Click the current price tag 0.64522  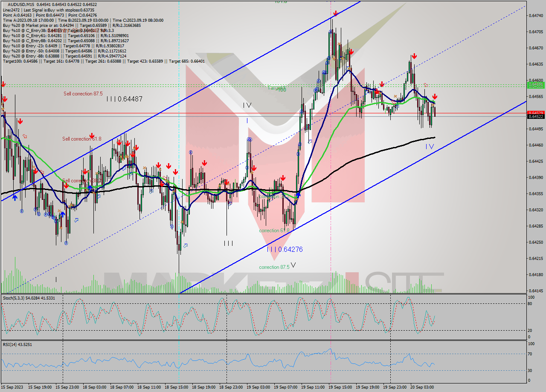536,116
